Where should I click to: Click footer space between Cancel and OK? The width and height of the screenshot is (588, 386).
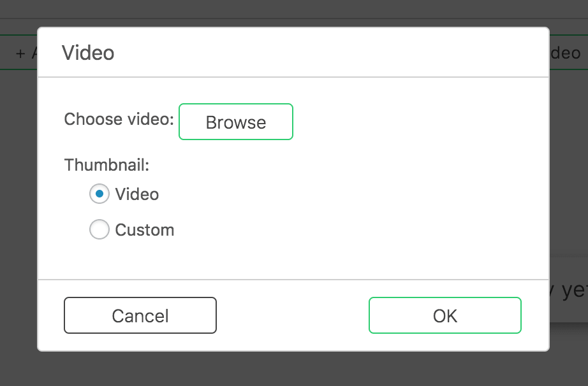coord(292,315)
